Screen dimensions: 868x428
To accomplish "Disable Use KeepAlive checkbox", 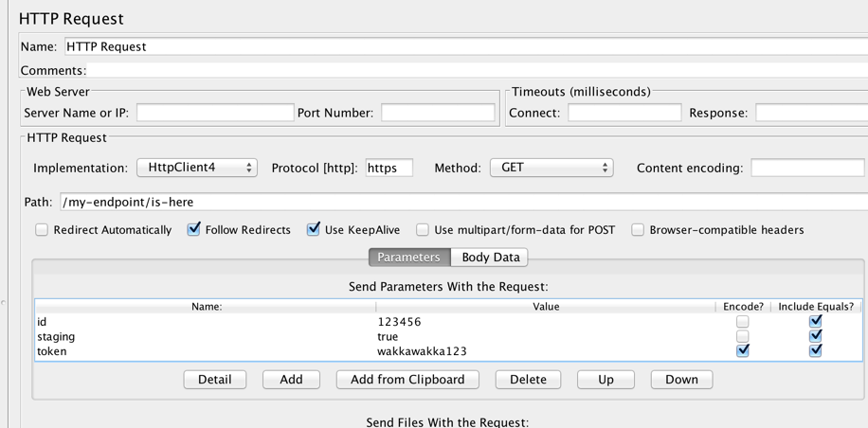I will [x=313, y=230].
